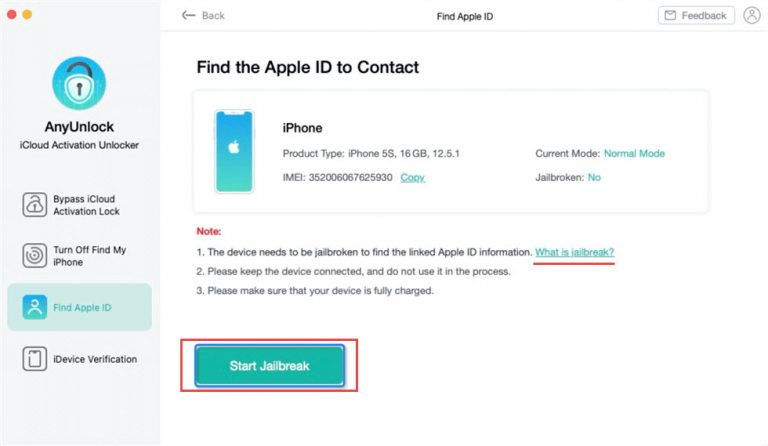Select Turn Off Find My iPhone item
Image resolution: width=768 pixels, height=446 pixels.
coord(79,256)
